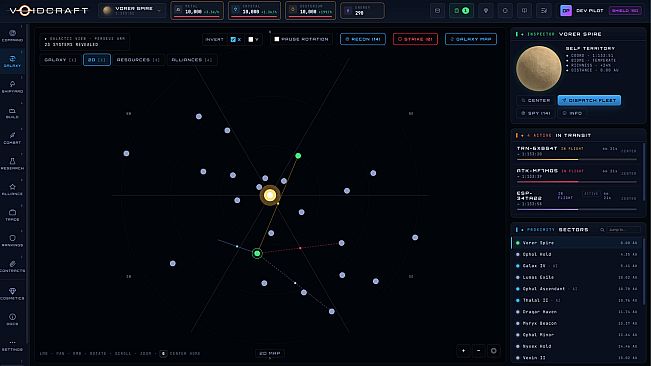Viewport: 651px width, 366px height.
Task: Open the notifications icon with green badge
Action: pyautogui.click(x=461, y=10)
